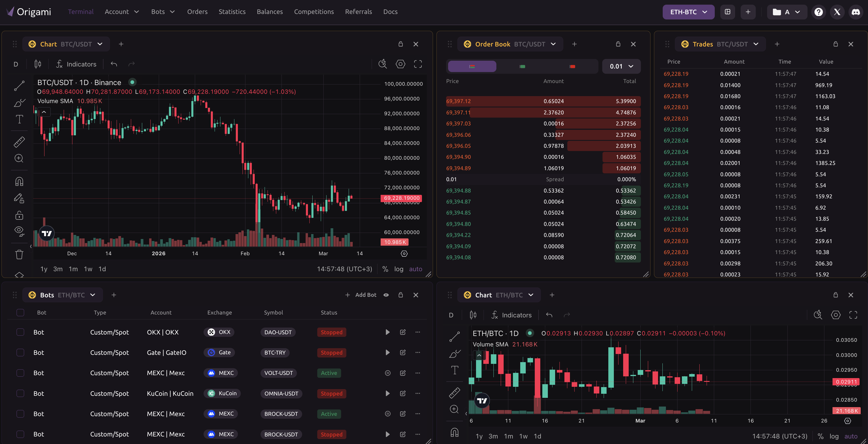The height and width of the screenshot is (444, 868).
Task: Open fullscreen mode for BTC/USDT chart
Action: tap(418, 64)
